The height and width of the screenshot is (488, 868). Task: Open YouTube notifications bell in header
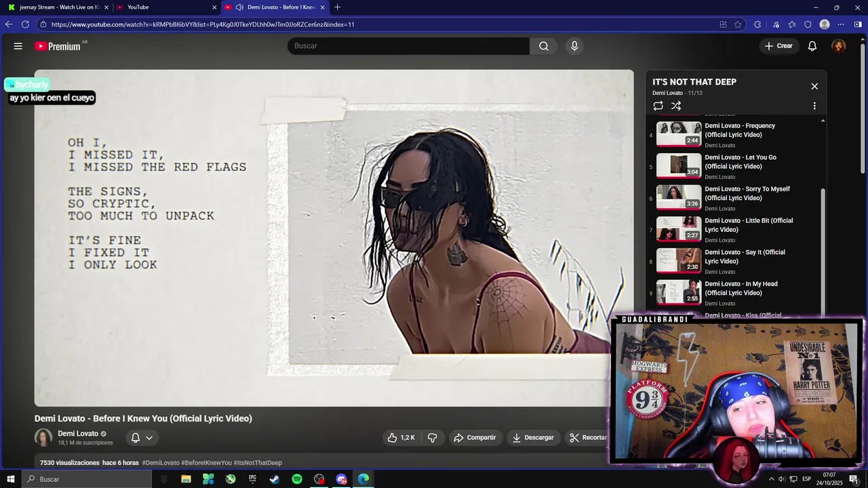(812, 46)
